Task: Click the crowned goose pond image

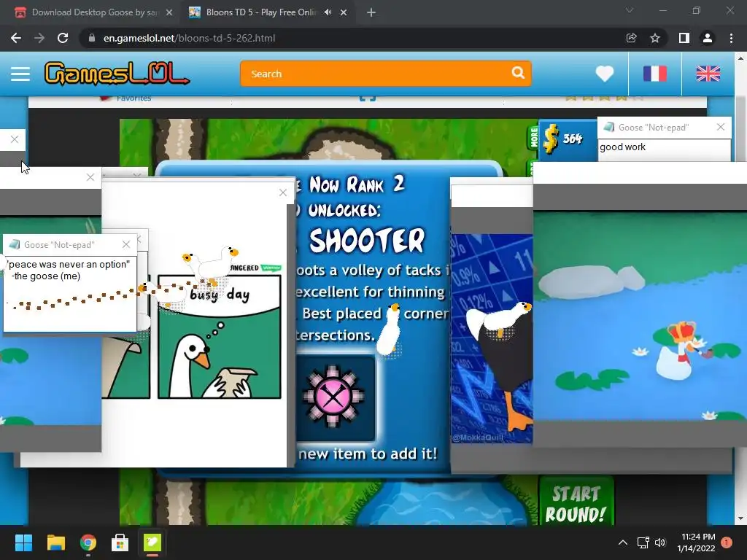Action: pyautogui.click(x=640, y=316)
